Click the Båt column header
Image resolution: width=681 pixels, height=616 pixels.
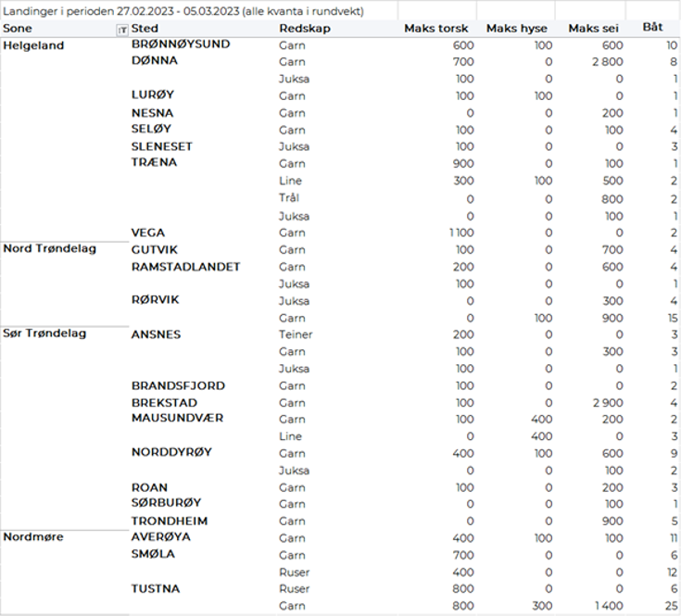pyautogui.click(x=652, y=28)
